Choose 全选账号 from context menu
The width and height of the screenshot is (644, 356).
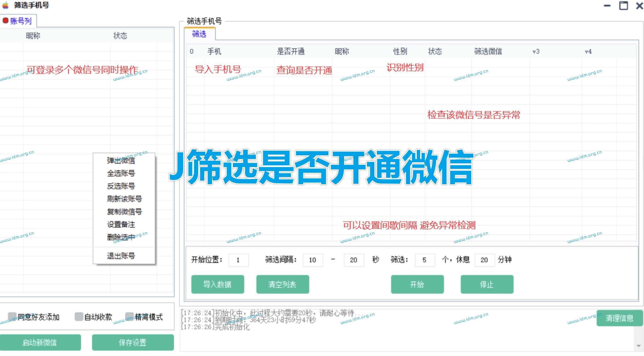coord(121,173)
